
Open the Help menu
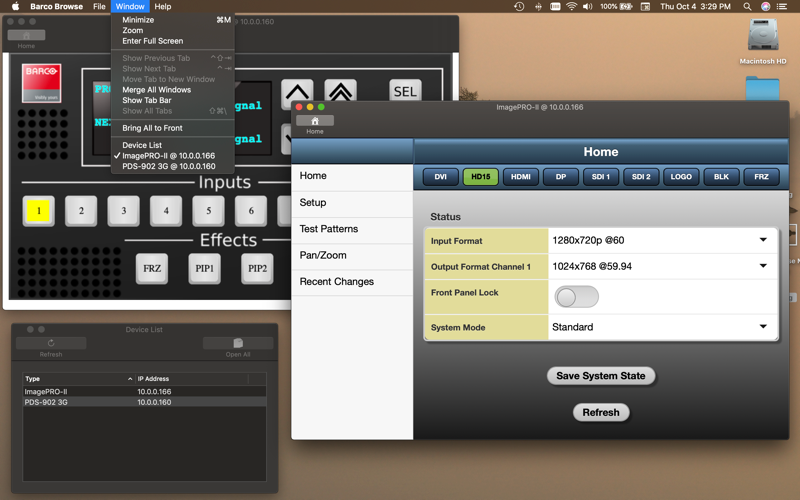[163, 7]
